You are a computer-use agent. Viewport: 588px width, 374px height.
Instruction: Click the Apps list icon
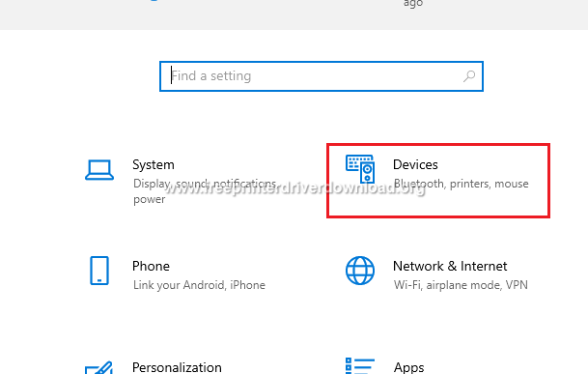tap(360, 365)
